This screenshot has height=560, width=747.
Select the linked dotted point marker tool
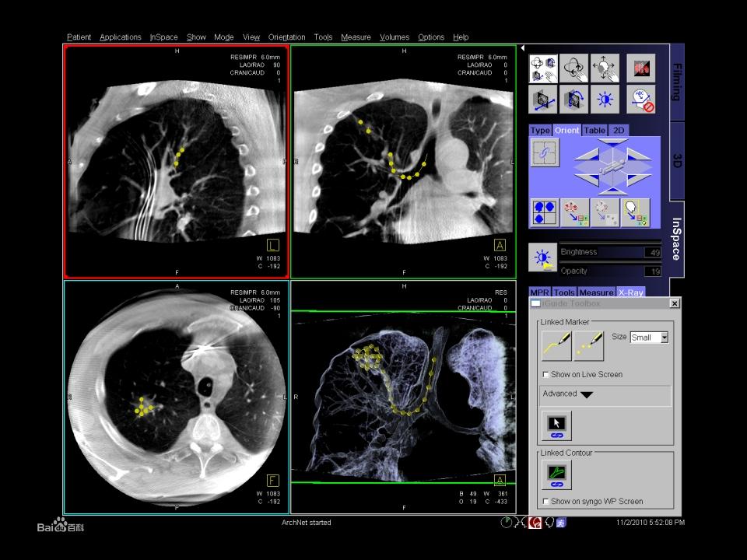(589, 345)
